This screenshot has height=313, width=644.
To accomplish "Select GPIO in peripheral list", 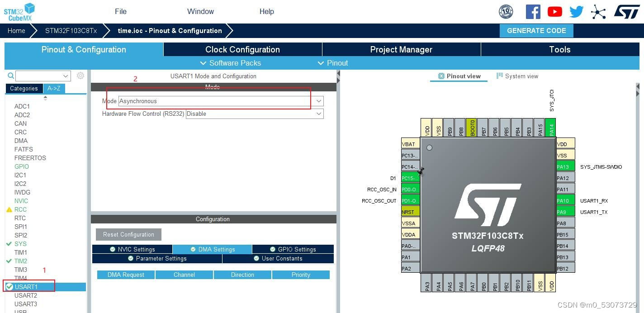I will (x=21, y=166).
